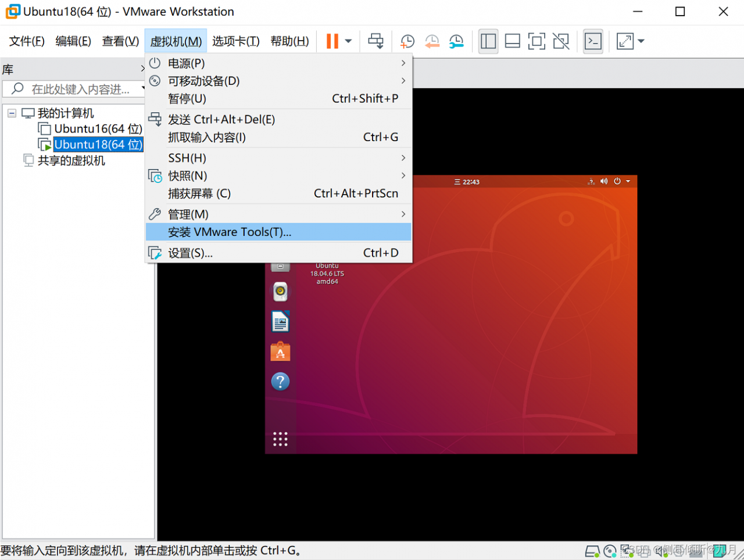The height and width of the screenshot is (560, 744).
Task: Open the dropdown arrow next to Pause
Action: coord(348,41)
